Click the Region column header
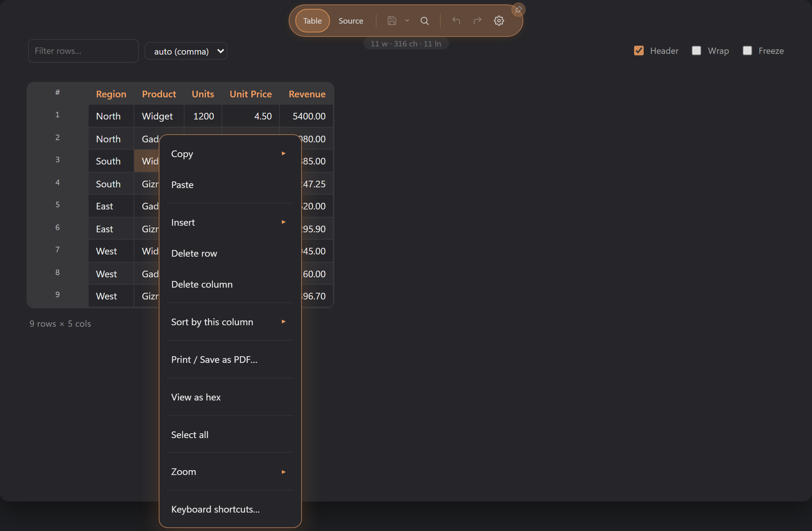Screen dimensions: 812x531 (111, 94)
